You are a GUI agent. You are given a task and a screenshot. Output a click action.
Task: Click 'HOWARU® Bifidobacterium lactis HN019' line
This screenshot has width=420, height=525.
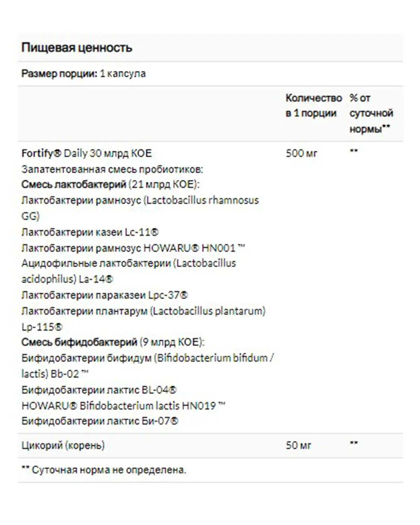point(123,406)
